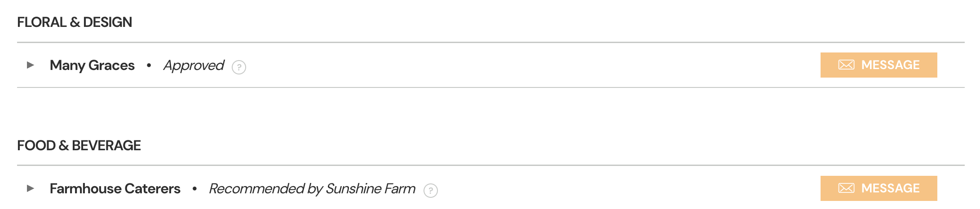Click bullet separator after Many Graces
This screenshot has height=209, width=980.
[149, 65]
